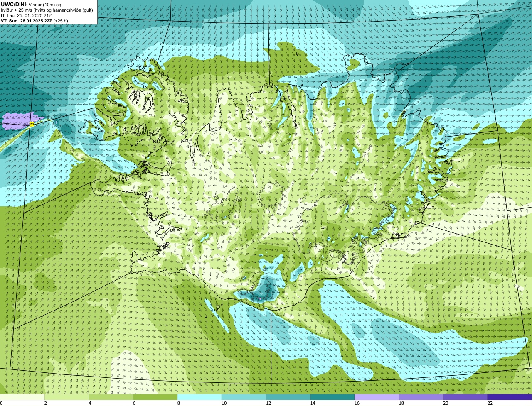Click the dark indigo legend swatch above 22

pyautogui.click(x=510, y=397)
